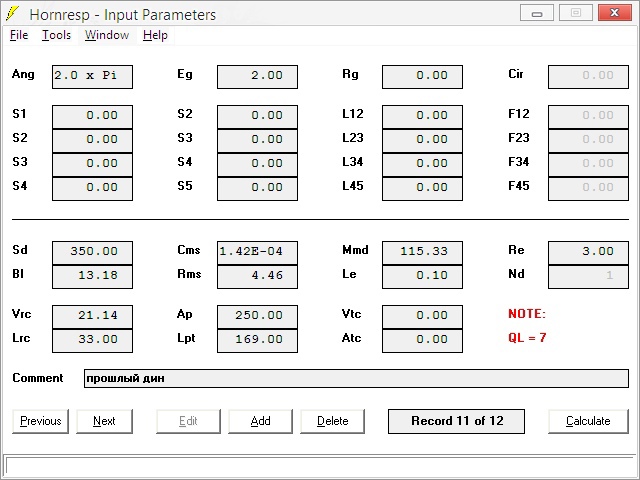Click the red QL = 7 note
The image size is (640, 480).
click(x=527, y=338)
